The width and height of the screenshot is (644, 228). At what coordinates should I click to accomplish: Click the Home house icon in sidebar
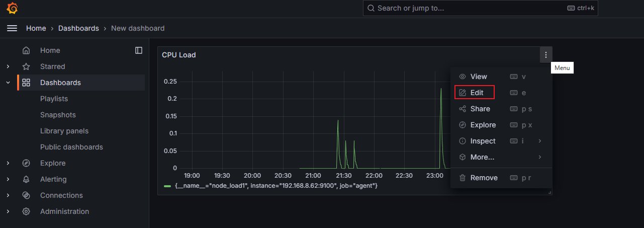26,50
